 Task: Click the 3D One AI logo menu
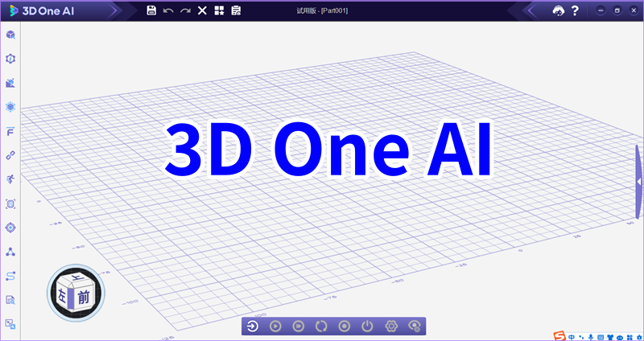pos(42,11)
